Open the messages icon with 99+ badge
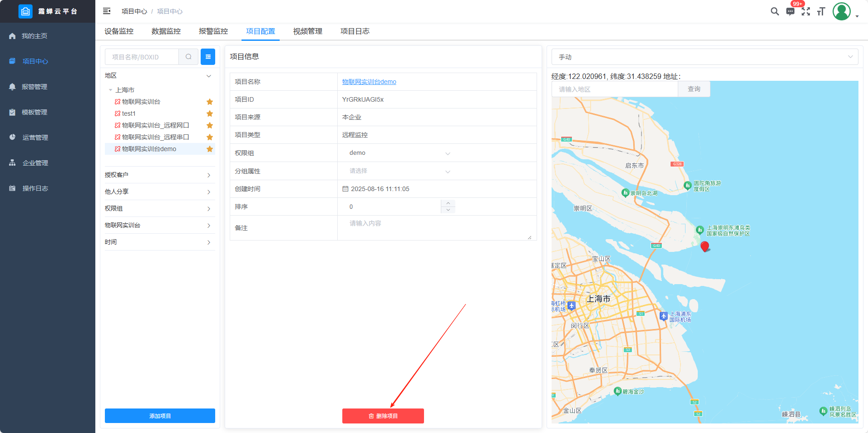This screenshot has height=433, width=868. pos(790,11)
